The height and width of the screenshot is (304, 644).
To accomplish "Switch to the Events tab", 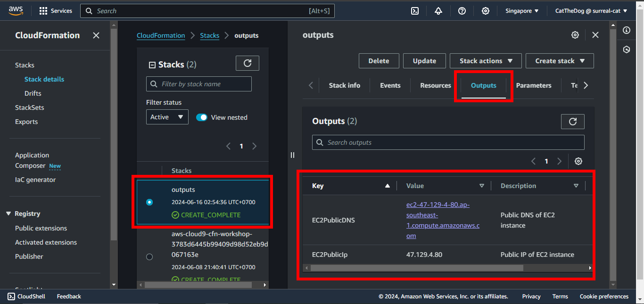I will (390, 85).
